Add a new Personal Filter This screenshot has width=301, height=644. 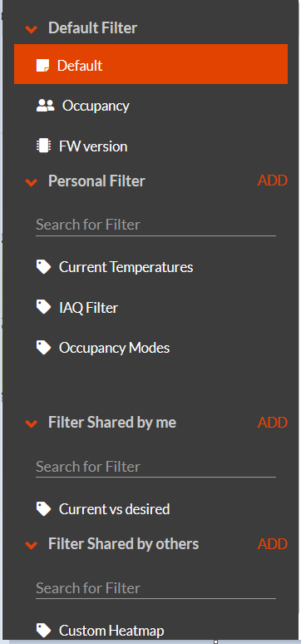pyautogui.click(x=273, y=181)
